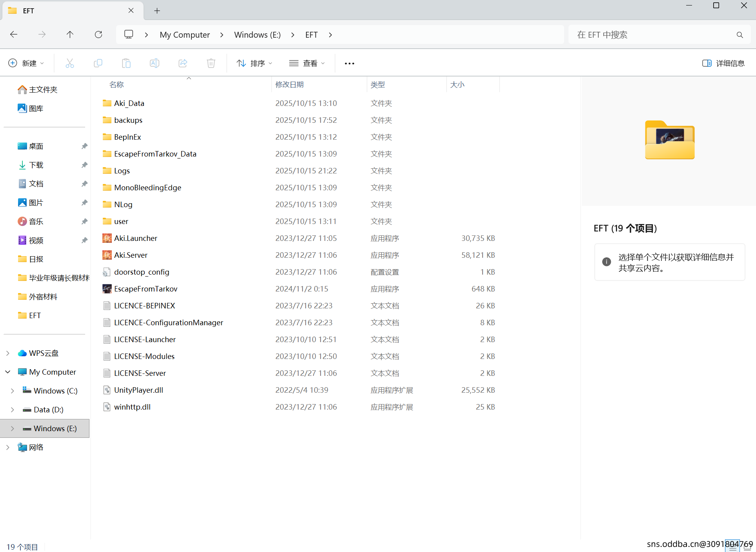The height and width of the screenshot is (552, 756).
Task: Open the 排序 sort dropdown
Action: click(254, 63)
